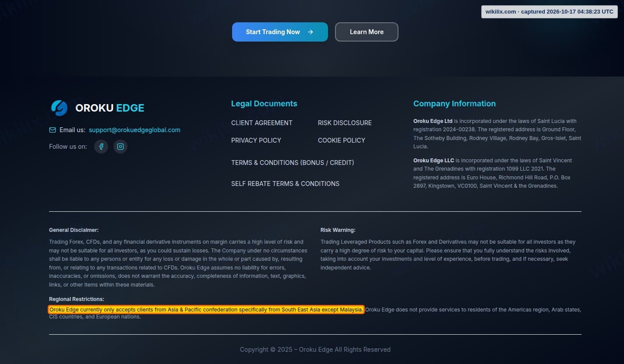Open Terms & Conditions (Bonus / Credit)
Screen dimensions: 624x364
(293, 163)
